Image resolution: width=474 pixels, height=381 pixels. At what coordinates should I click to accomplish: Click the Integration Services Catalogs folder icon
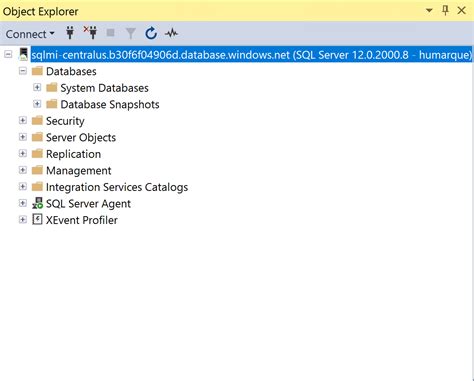37,187
